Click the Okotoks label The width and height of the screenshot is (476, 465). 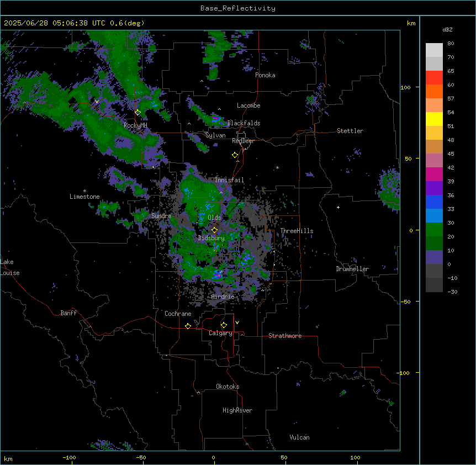click(228, 387)
